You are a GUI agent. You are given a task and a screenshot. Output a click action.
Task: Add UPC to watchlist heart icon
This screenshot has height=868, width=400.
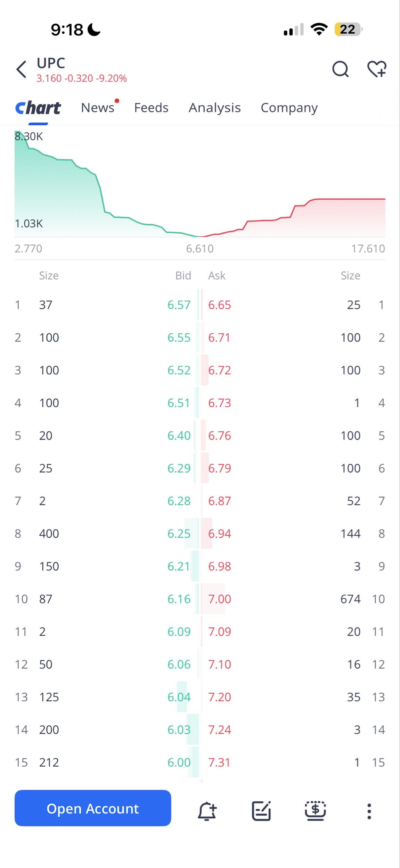(377, 69)
